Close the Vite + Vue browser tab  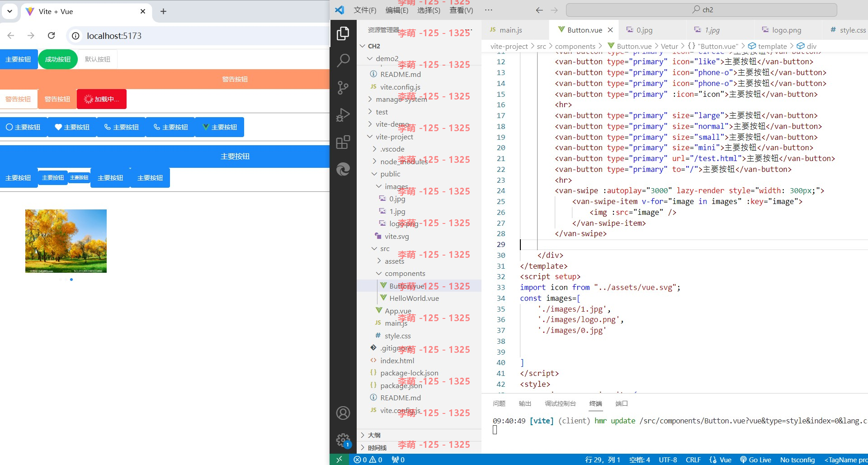[x=143, y=11]
